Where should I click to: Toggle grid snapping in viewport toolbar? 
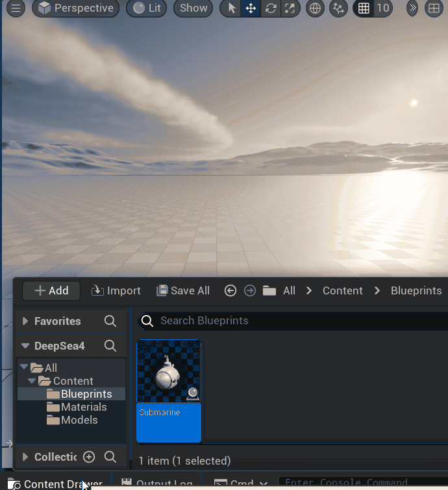364,8
